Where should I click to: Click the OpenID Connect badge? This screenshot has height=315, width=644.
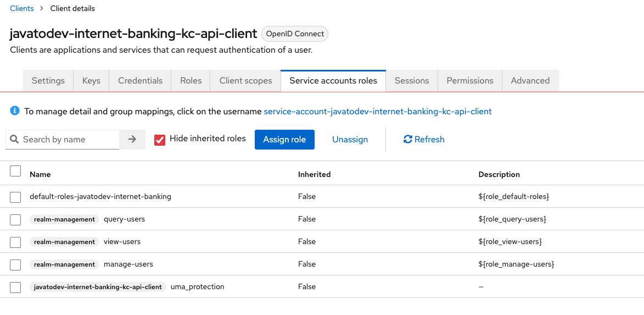click(295, 34)
